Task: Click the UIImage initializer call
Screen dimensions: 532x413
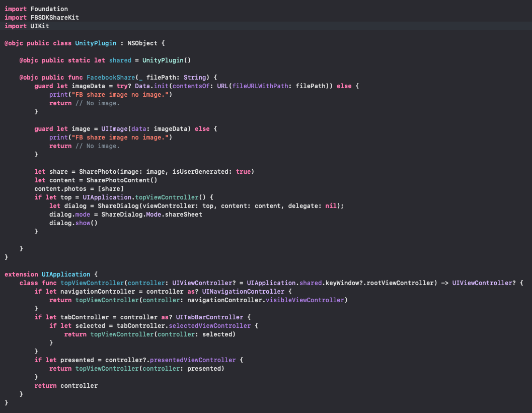Action: click(x=114, y=128)
